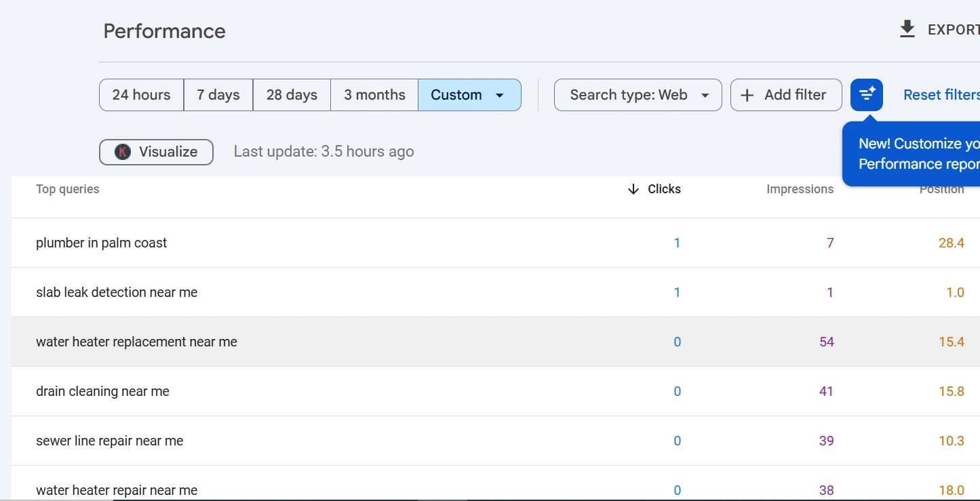Select the query drain cleaning near me
980x501 pixels.
[x=102, y=391]
